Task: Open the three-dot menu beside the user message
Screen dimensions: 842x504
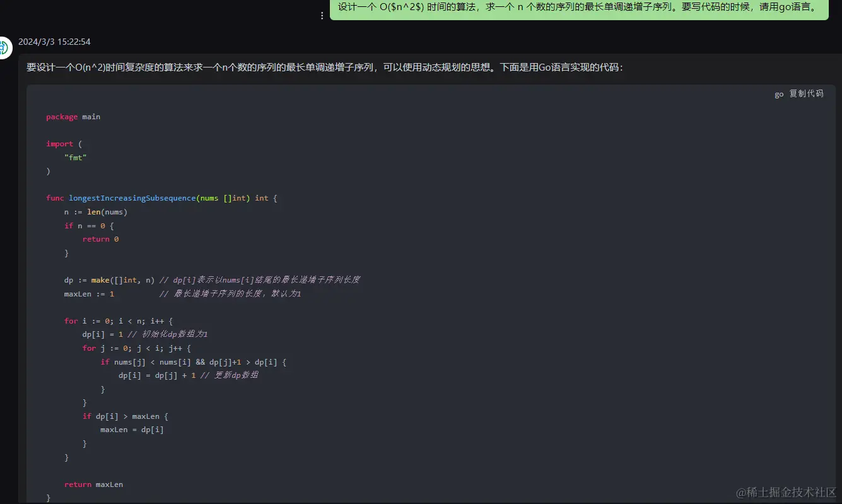Action: (x=322, y=16)
